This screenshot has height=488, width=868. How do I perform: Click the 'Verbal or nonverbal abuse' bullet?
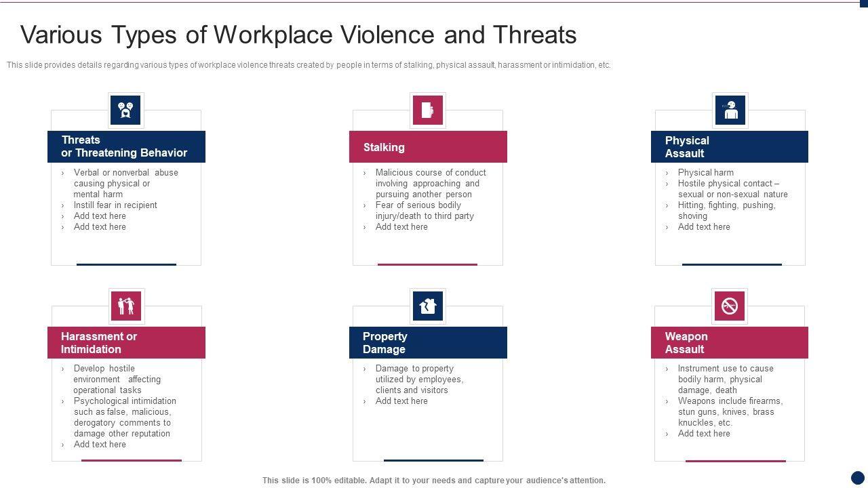click(x=126, y=183)
